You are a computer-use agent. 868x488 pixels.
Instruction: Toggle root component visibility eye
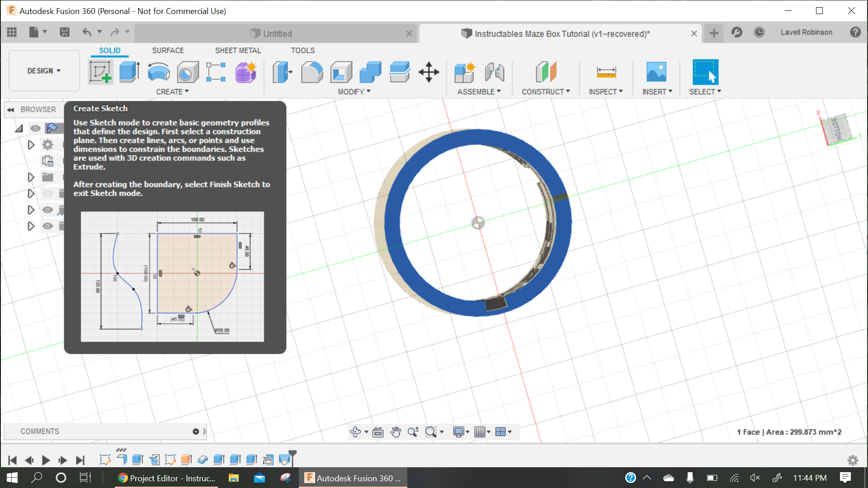(x=35, y=129)
